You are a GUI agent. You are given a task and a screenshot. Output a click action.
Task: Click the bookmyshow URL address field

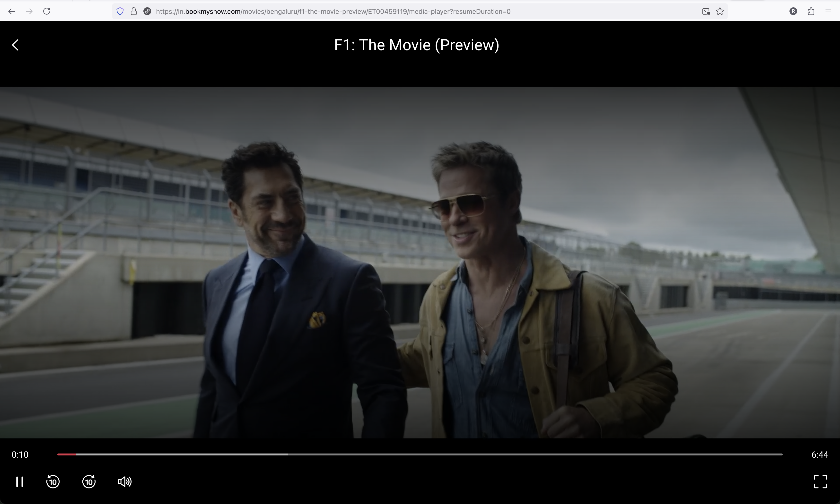(333, 11)
